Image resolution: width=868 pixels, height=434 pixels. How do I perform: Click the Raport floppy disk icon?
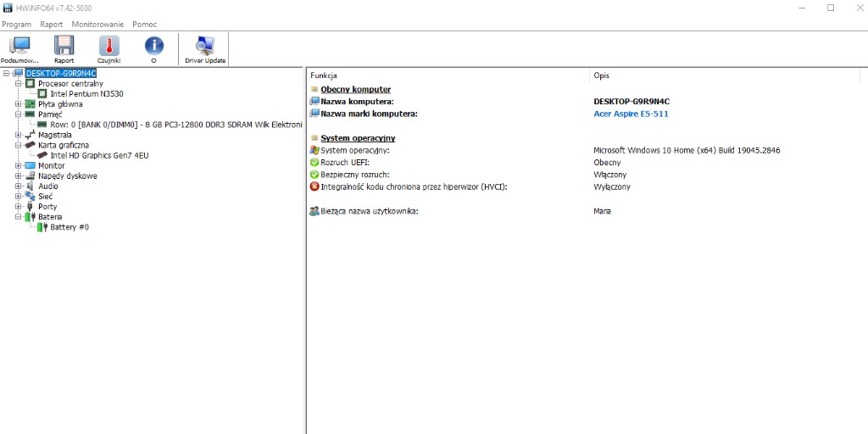click(x=64, y=46)
